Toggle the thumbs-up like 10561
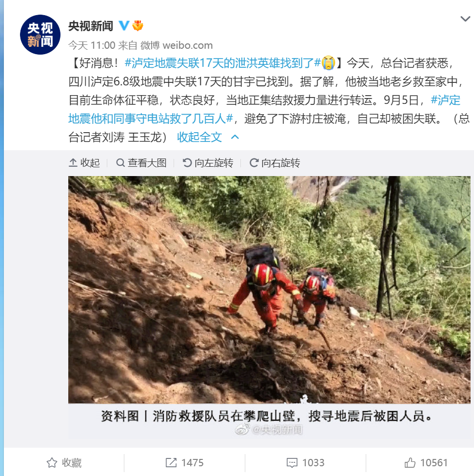The height and width of the screenshot is (476, 474). click(426, 463)
